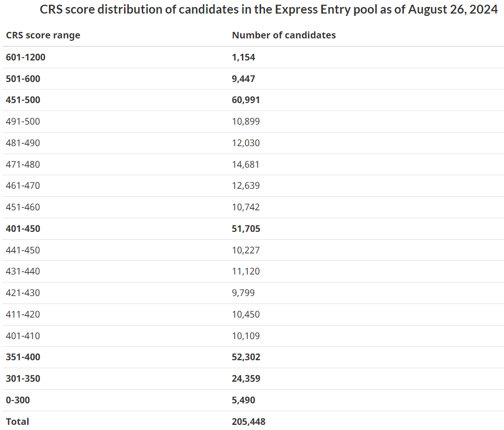Select the 60,991 candidates value
Viewport: 504px width, 430px height.
click(246, 100)
